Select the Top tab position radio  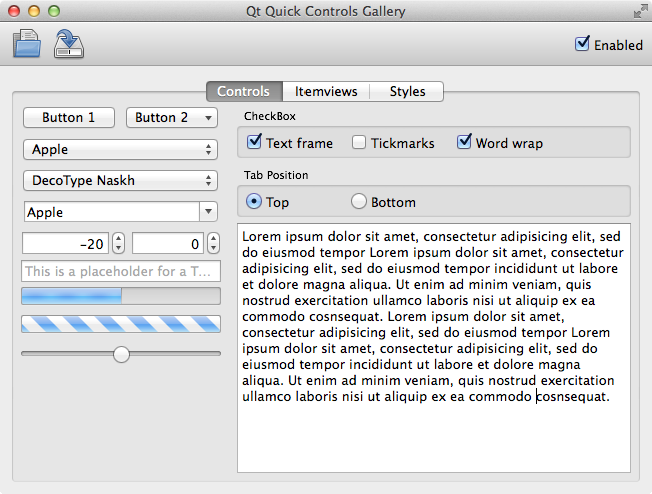tap(254, 202)
